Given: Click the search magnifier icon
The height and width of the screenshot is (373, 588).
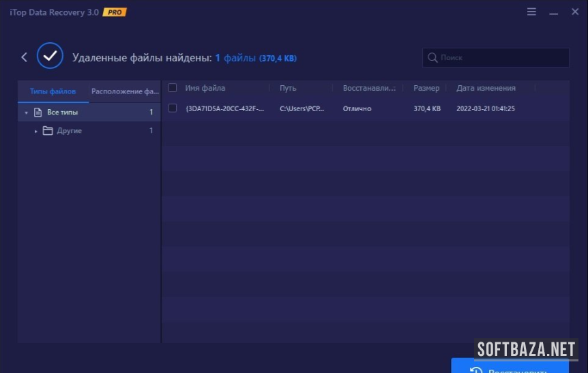Looking at the screenshot, I should coord(432,58).
